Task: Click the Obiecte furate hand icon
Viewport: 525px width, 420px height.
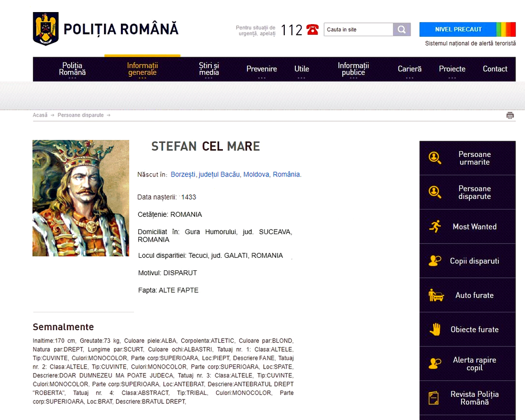Action: (435, 329)
